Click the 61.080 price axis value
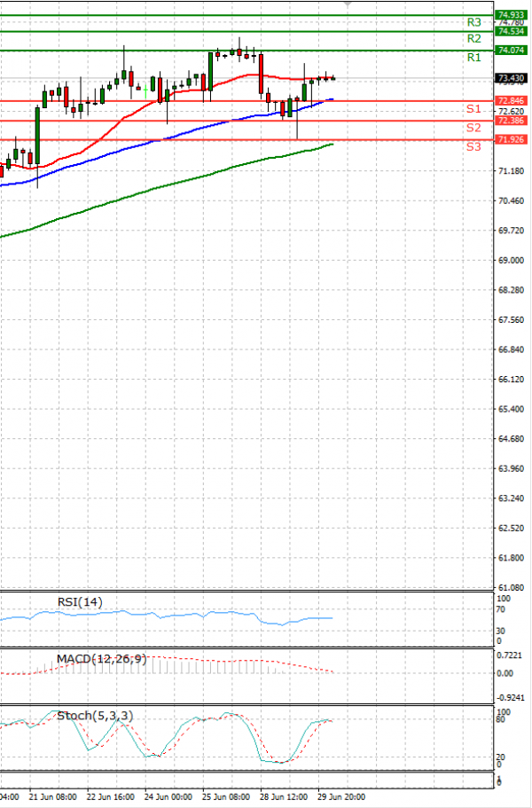Screen dimensions: 532x808 coord(512,587)
